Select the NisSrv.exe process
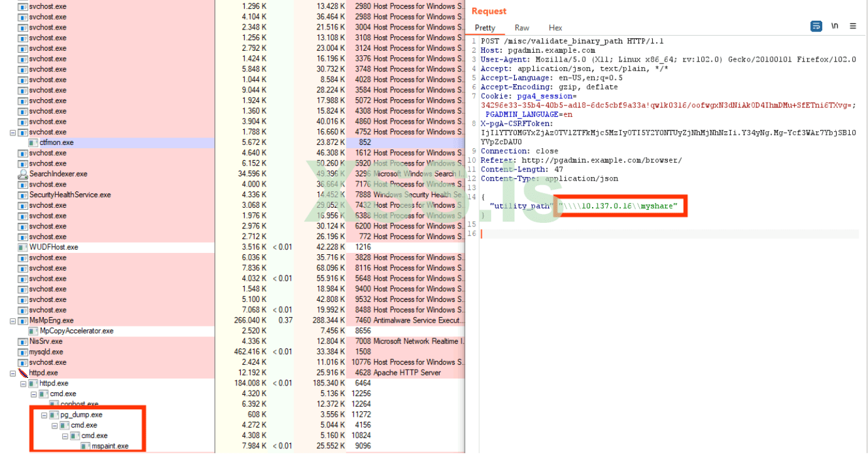The image size is (868, 462). pos(46,341)
